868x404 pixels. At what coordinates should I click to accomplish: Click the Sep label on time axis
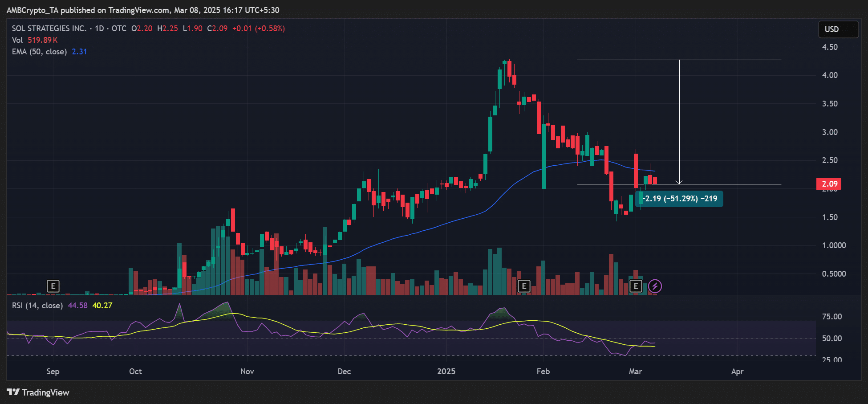pyautogui.click(x=53, y=371)
